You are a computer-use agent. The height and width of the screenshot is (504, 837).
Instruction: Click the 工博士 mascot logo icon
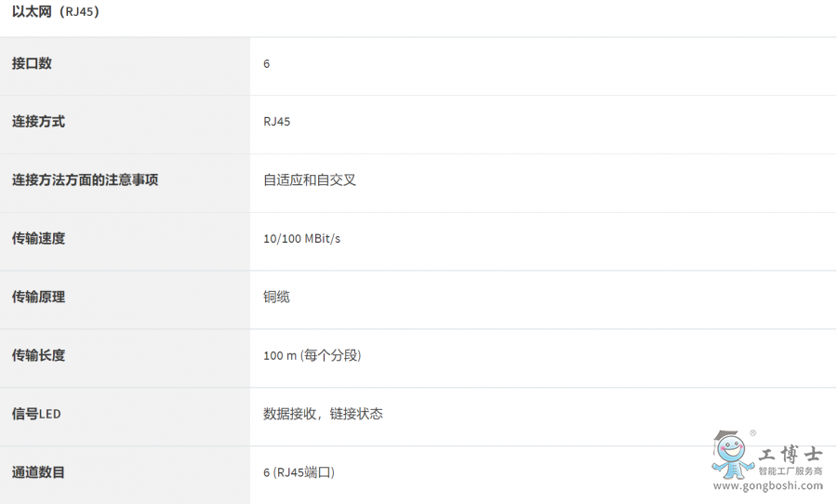pyautogui.click(x=732, y=455)
